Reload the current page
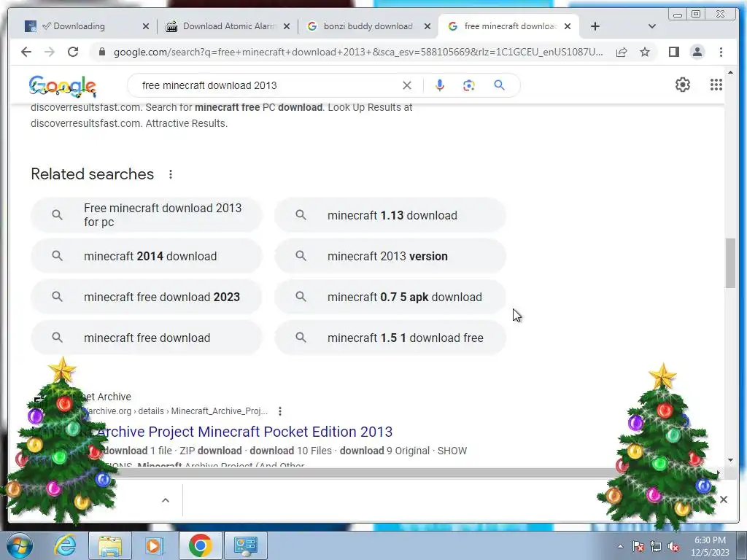The height and width of the screenshot is (560, 747). pos(73,52)
